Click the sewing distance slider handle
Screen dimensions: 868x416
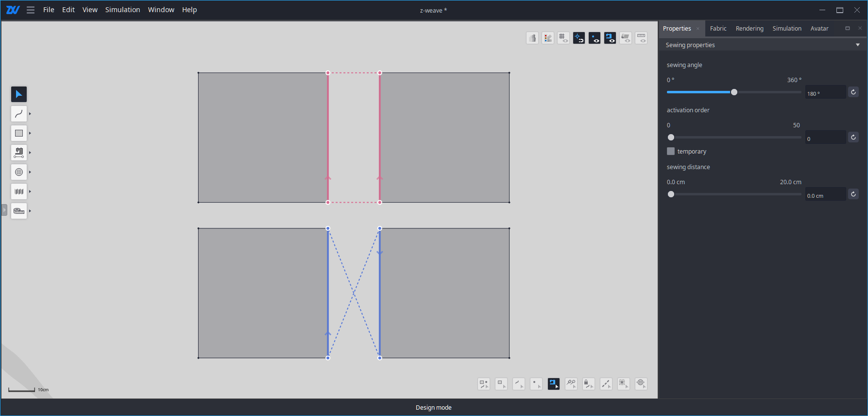671,194
